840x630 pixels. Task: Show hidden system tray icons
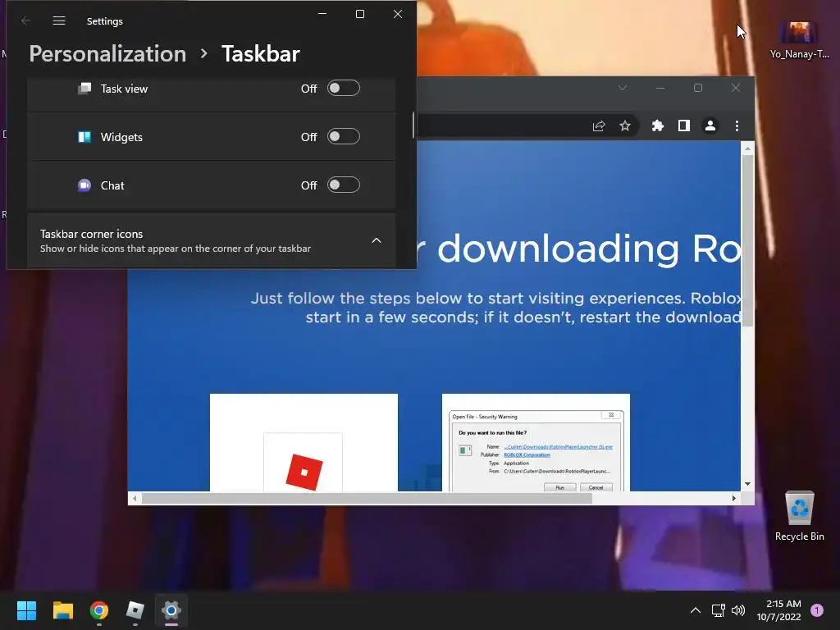click(696, 610)
